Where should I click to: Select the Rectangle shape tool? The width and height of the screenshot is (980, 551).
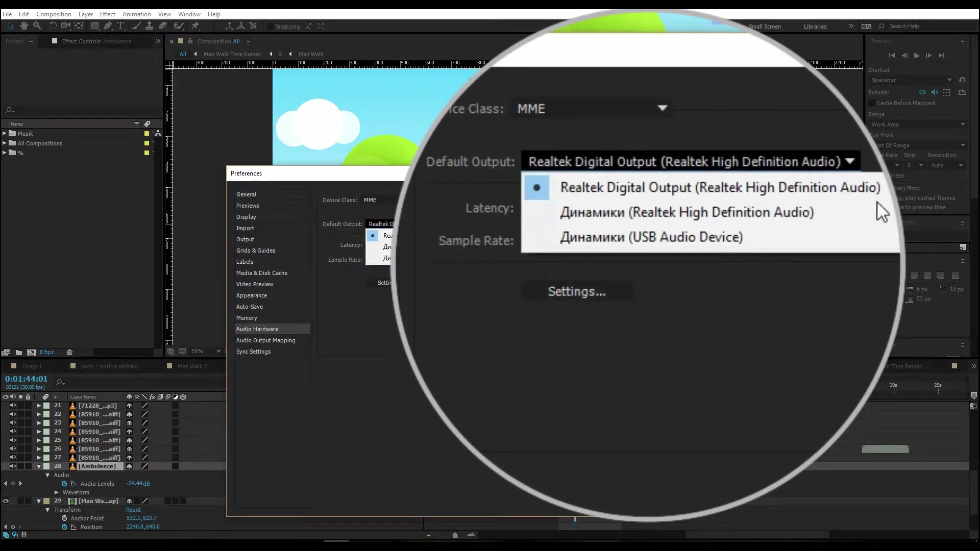(x=95, y=26)
